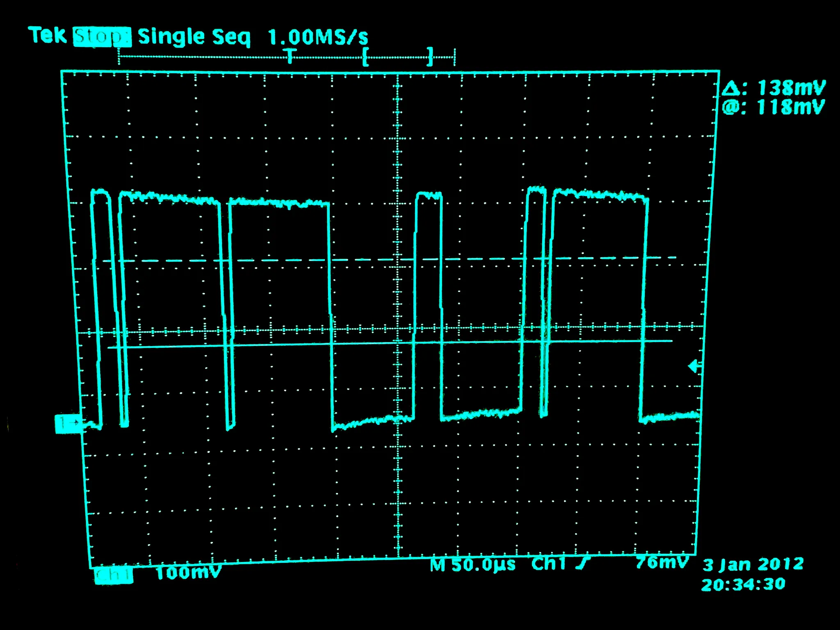Click the trigger position T marker
Screen dimensions: 840x630
(290, 56)
